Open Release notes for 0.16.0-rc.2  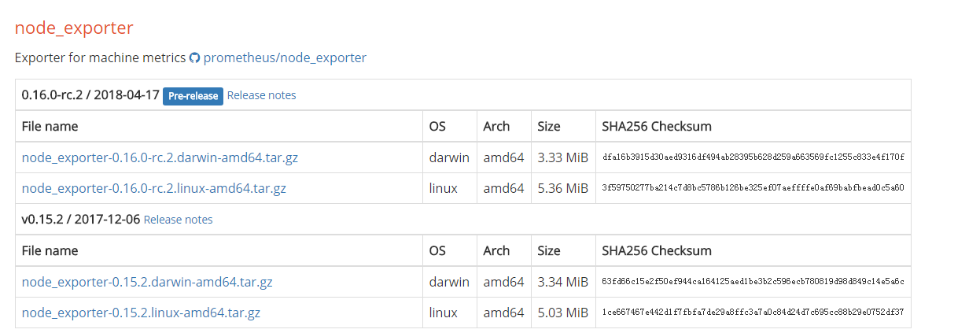pyautogui.click(x=262, y=95)
